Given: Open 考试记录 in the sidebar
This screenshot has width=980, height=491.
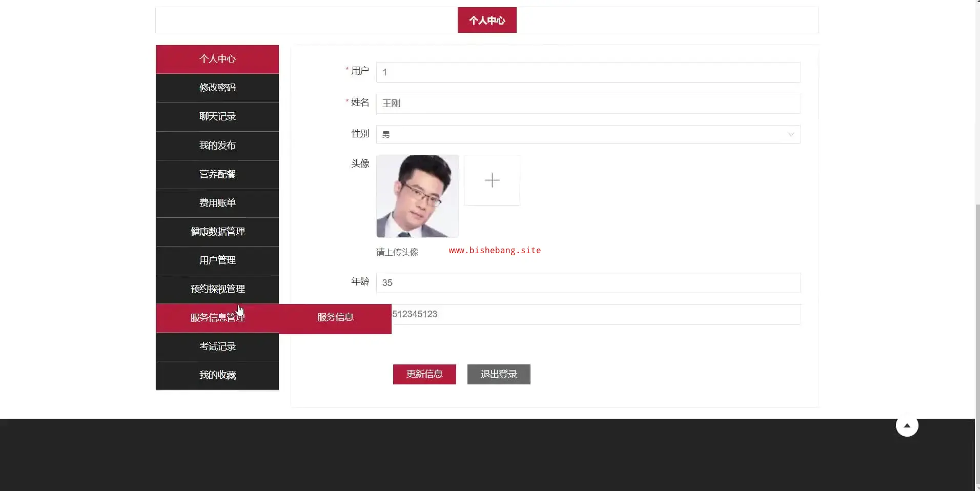Looking at the screenshot, I should click(x=217, y=346).
